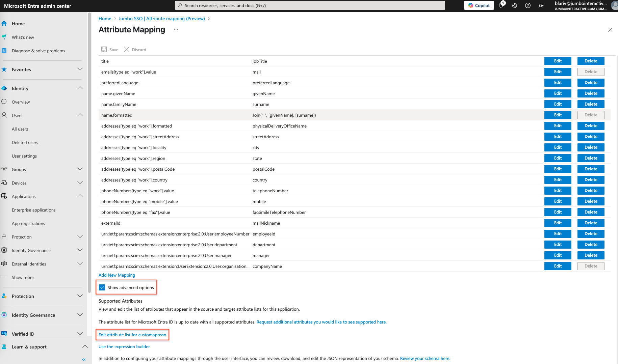The width and height of the screenshot is (618, 364).
Task: Click Add New Mapping link
Action: (x=117, y=275)
